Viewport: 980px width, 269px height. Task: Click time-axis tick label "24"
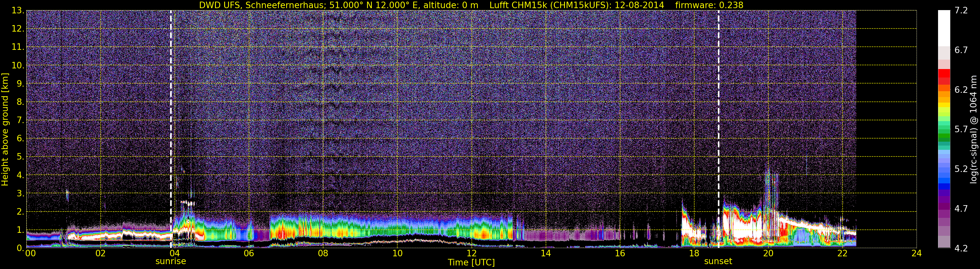[x=917, y=254]
